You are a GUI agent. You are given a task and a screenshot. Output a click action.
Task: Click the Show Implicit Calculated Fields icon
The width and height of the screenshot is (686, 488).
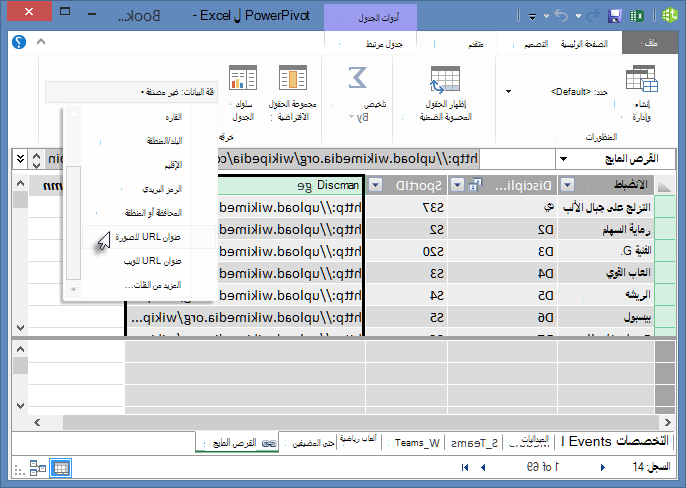(x=445, y=80)
